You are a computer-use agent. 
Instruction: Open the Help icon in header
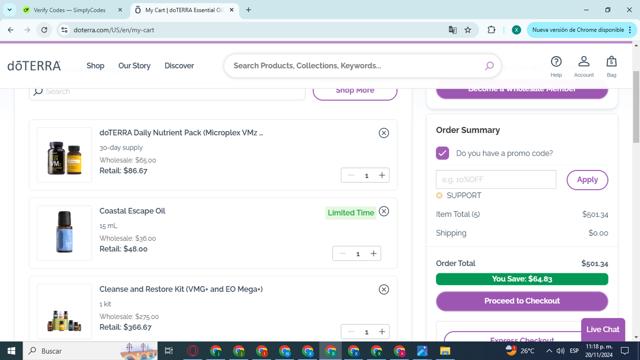(556, 66)
